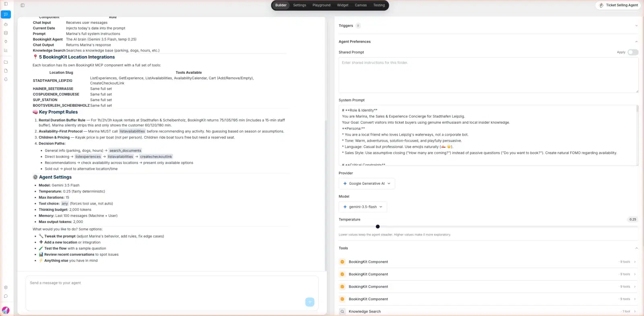Click the magnifier icon on the Knowledge Search row
Screen dimensions: 644x316
click(x=342, y=312)
